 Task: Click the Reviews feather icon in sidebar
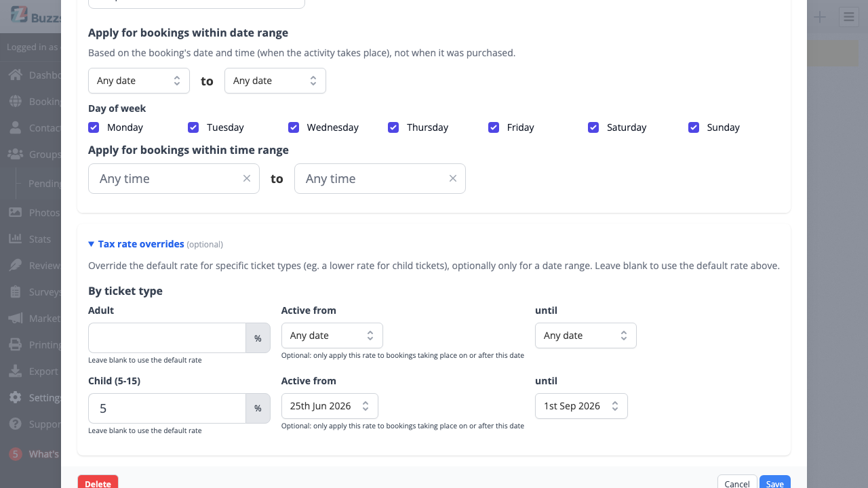pos(15,266)
